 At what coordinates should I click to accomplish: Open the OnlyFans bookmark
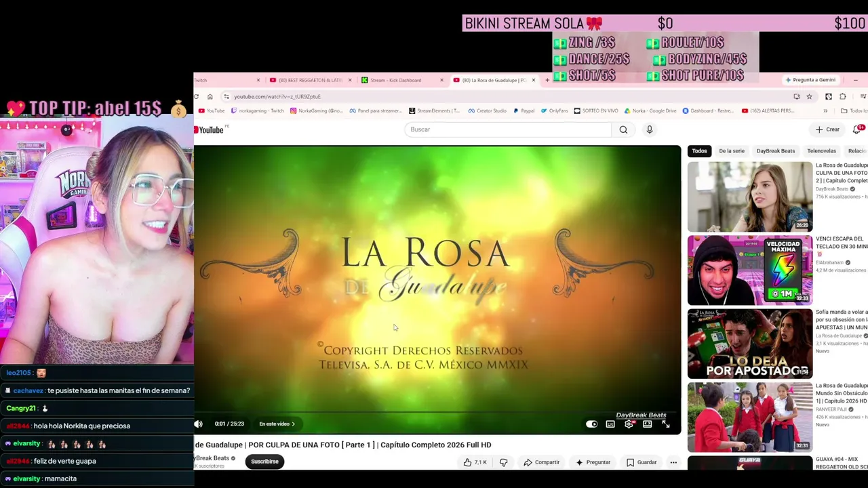click(554, 110)
